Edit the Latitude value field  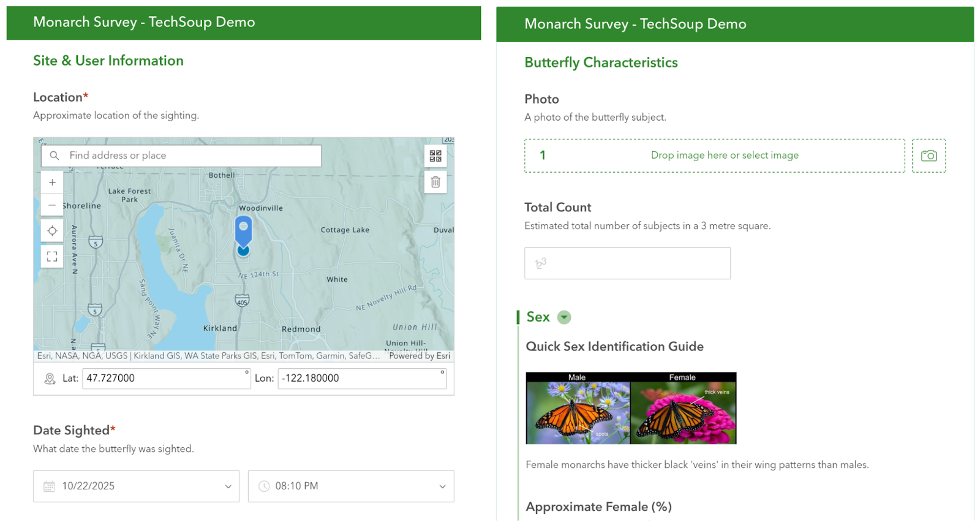coord(164,379)
